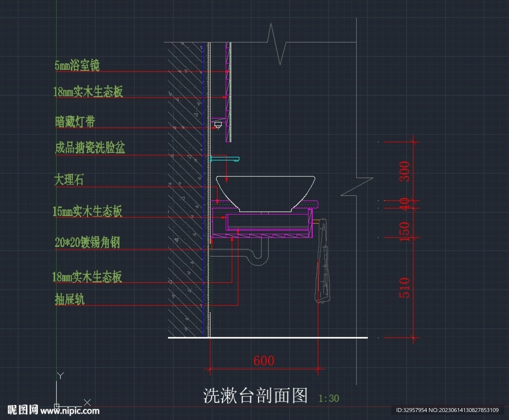Click the '1:30' scale text

click(x=329, y=398)
